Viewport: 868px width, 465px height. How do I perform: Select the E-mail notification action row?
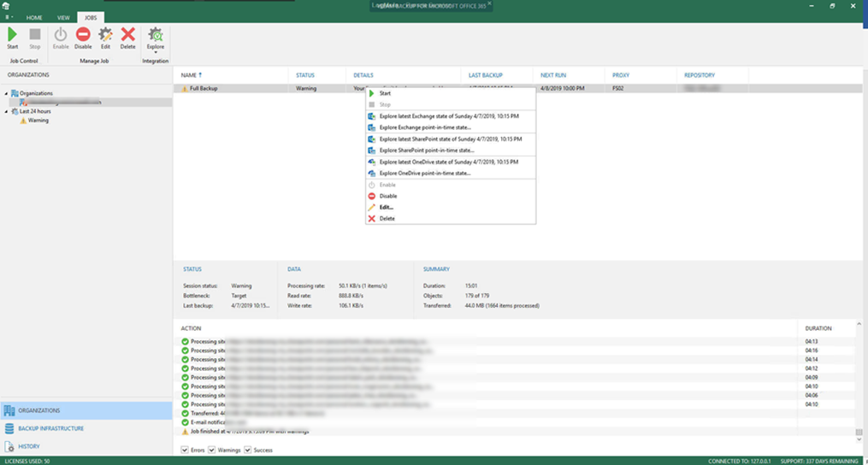(514, 422)
